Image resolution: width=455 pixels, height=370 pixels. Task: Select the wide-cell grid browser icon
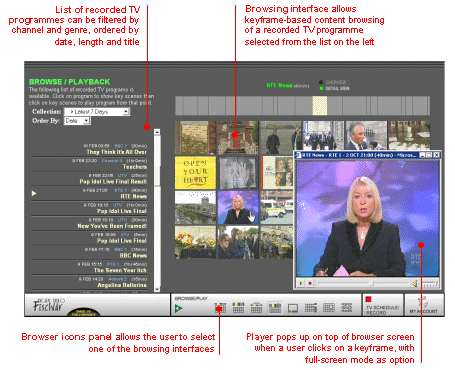coord(329,308)
